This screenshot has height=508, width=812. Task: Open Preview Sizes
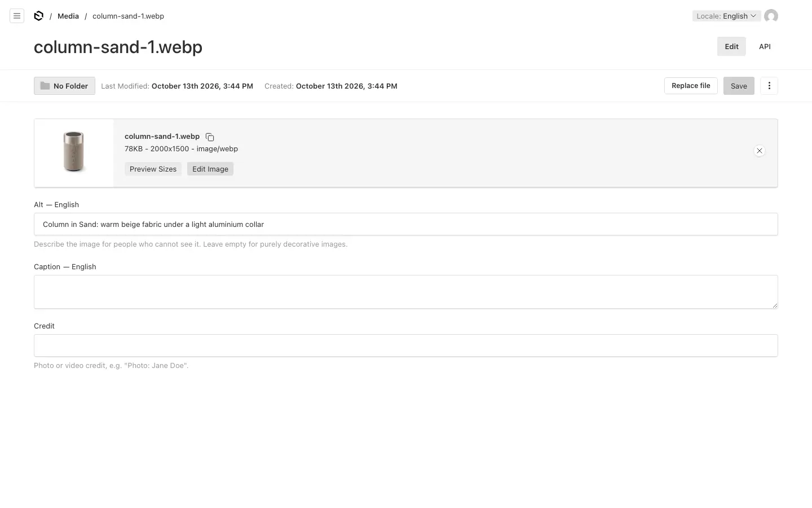(x=153, y=169)
